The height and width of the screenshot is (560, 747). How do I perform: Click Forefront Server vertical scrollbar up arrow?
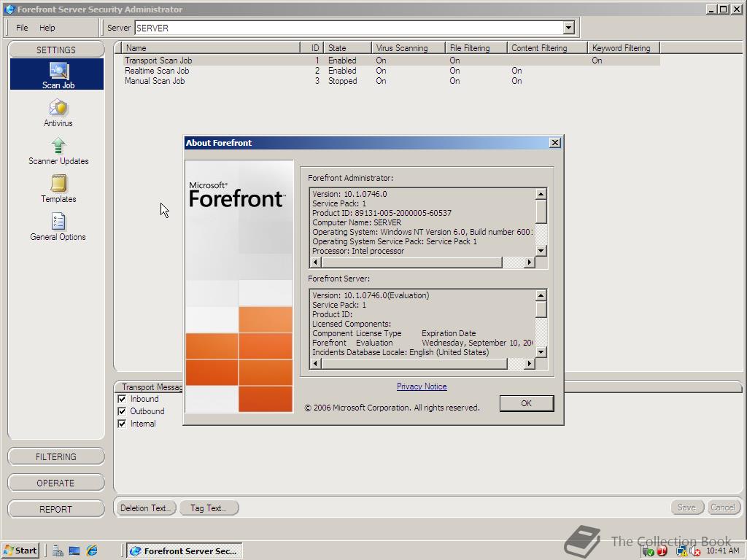point(541,295)
